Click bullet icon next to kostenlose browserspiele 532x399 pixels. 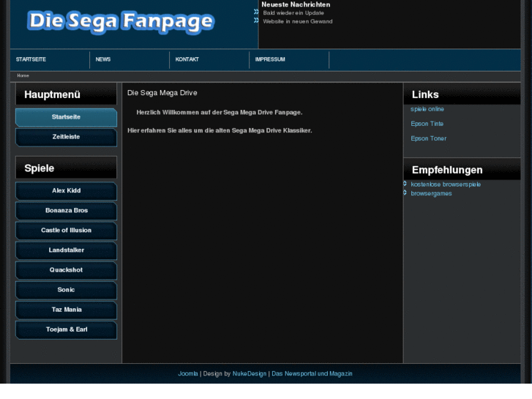click(x=405, y=184)
